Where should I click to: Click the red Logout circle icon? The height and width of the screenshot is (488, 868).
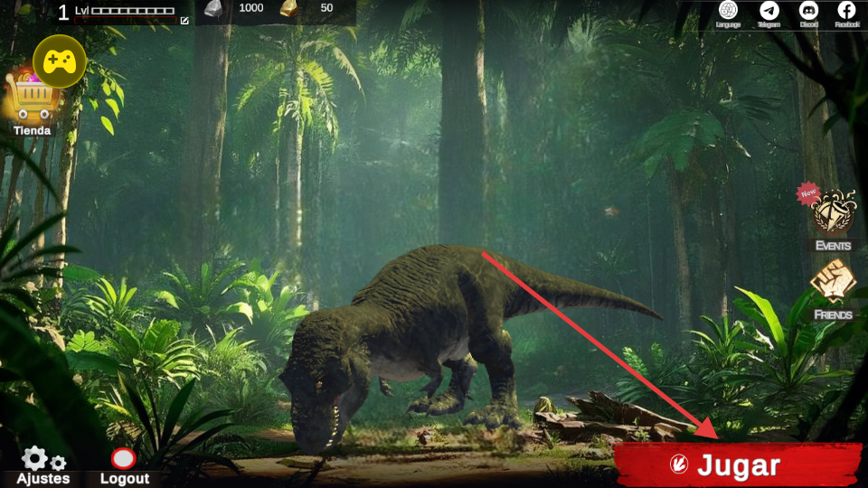[123, 458]
